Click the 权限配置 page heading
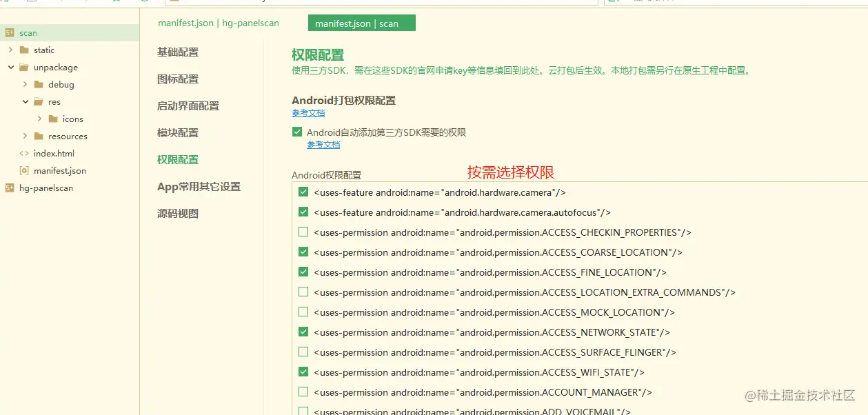The width and height of the screenshot is (868, 415). [x=318, y=55]
